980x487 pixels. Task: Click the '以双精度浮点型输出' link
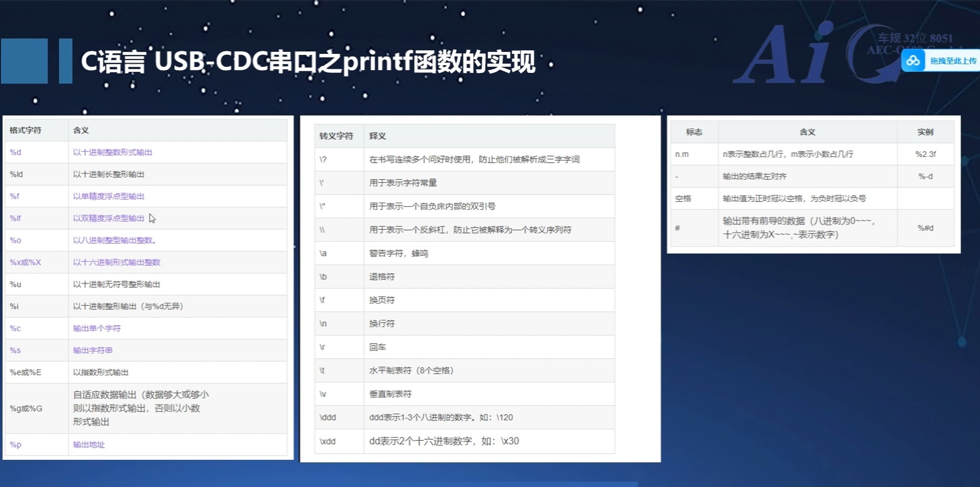(108, 219)
